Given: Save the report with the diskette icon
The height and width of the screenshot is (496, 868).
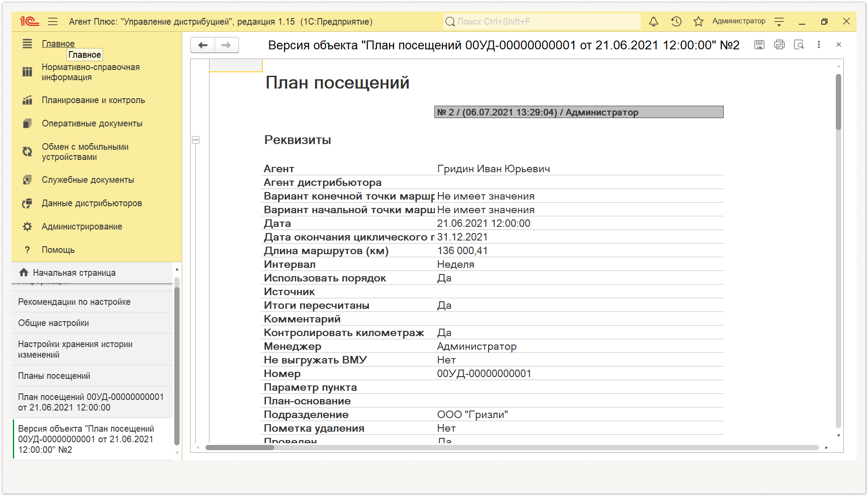Looking at the screenshot, I should click(x=759, y=44).
